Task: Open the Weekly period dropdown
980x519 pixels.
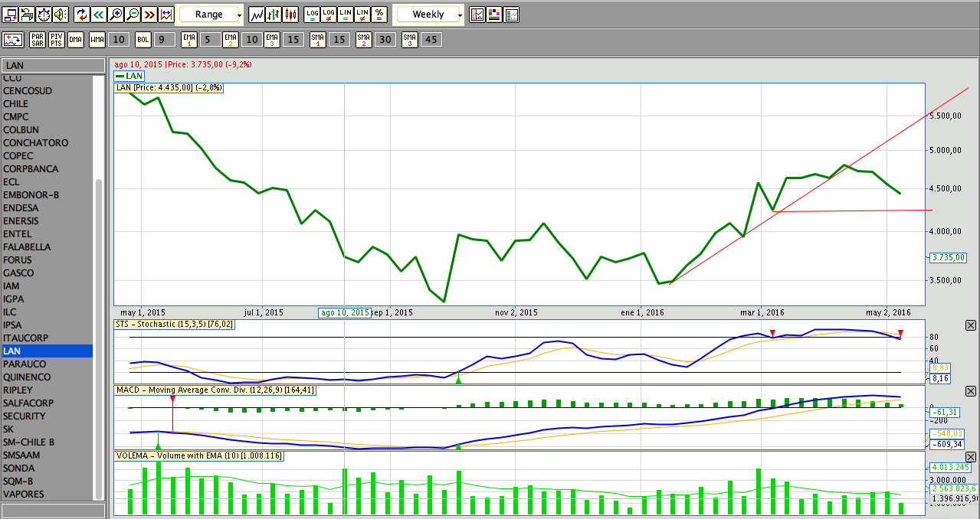Action: point(428,15)
